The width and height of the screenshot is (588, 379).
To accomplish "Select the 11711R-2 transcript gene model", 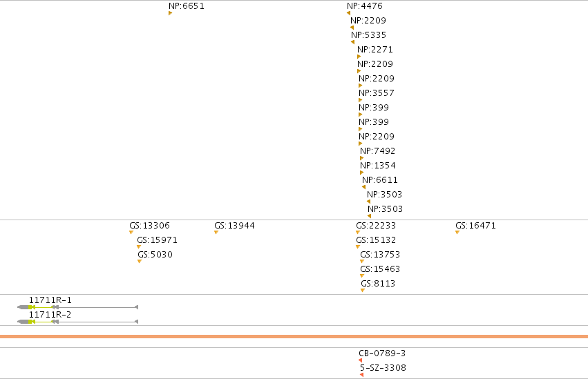I will [x=77, y=322].
